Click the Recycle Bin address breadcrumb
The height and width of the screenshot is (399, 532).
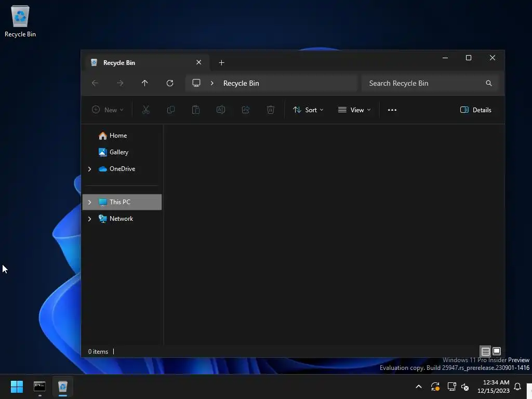(241, 83)
